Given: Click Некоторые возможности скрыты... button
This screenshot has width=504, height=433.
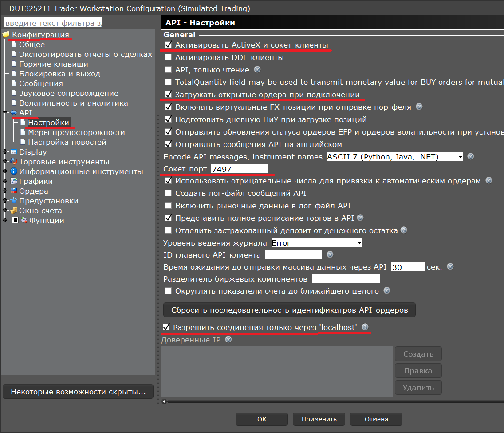Looking at the screenshot, I should (78, 392).
